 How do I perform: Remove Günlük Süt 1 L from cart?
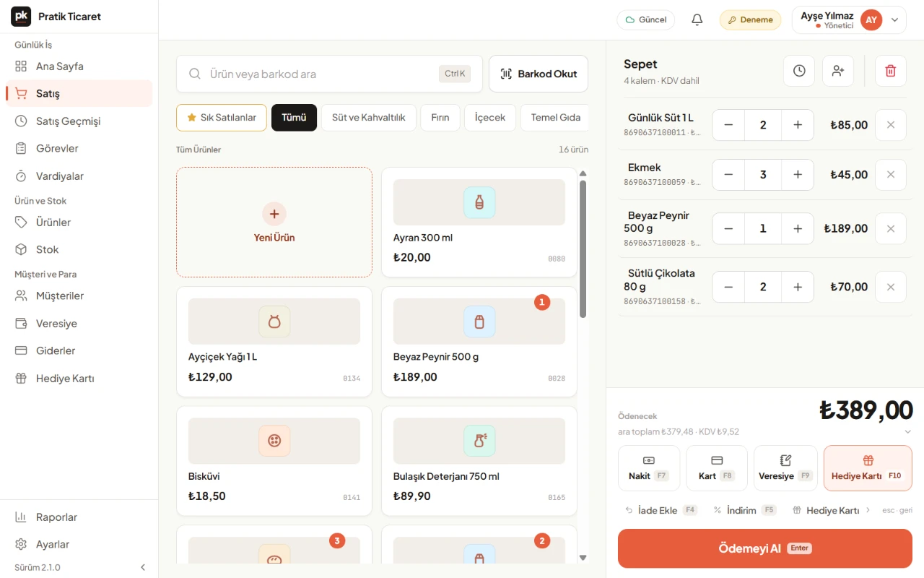(891, 125)
